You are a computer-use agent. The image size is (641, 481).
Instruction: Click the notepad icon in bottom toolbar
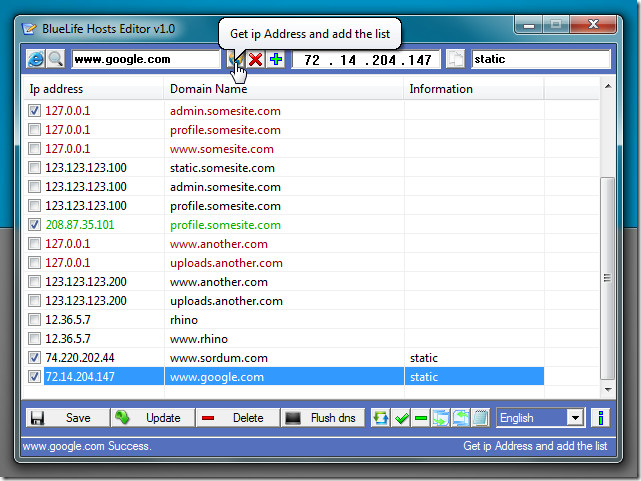coord(480,418)
